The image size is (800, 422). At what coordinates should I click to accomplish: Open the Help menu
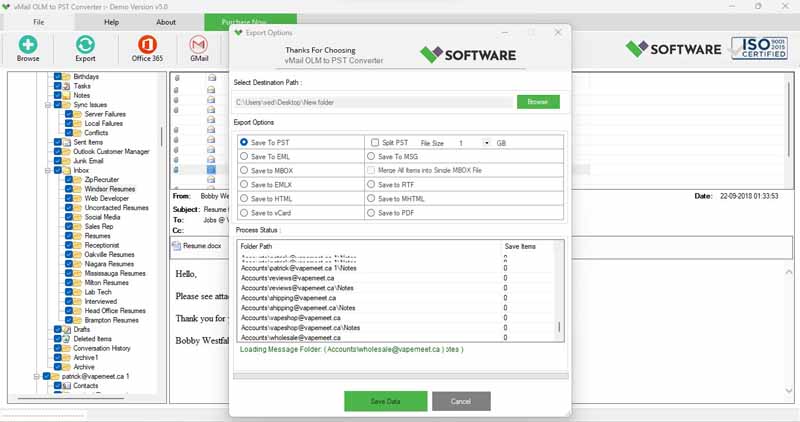(111, 22)
